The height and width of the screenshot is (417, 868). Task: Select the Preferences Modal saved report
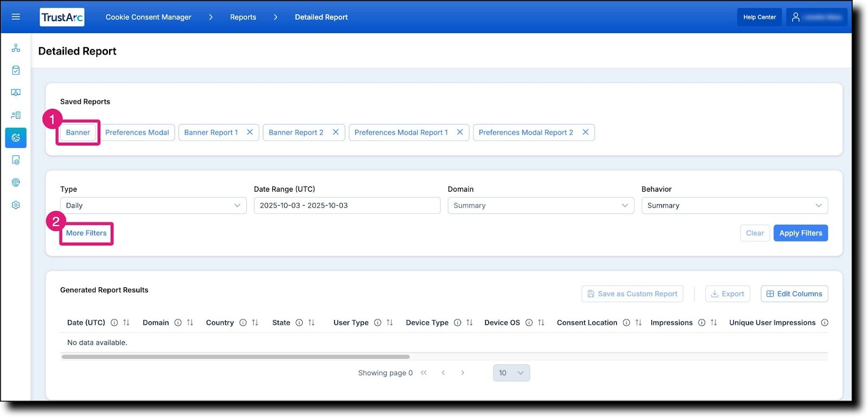pyautogui.click(x=137, y=132)
